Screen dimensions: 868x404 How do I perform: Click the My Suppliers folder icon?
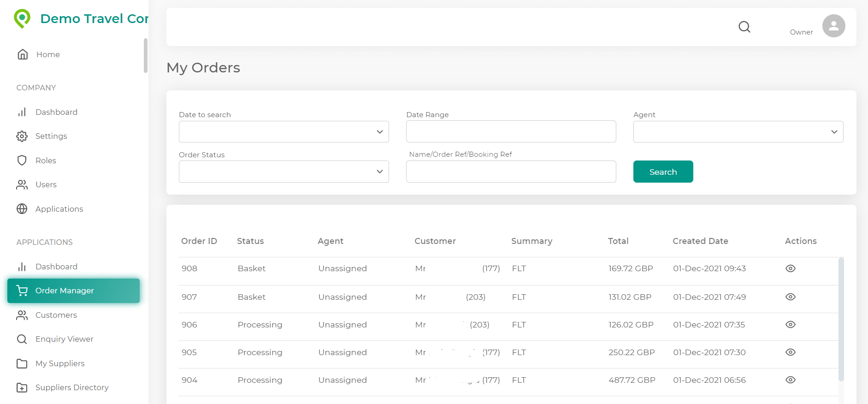[22, 363]
